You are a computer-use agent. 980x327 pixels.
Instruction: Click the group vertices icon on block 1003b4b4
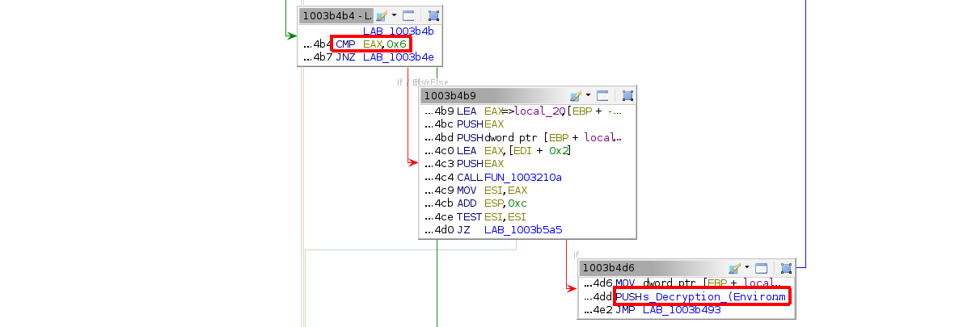(433, 15)
